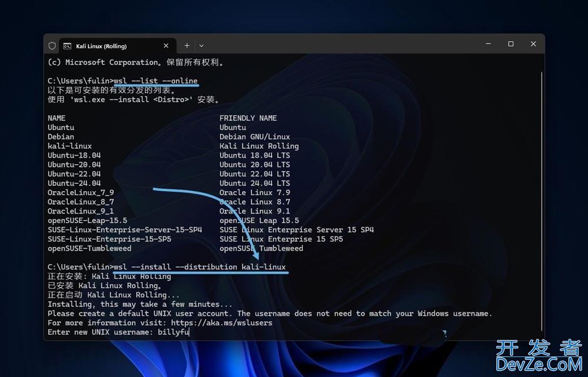Click 'SUSE Linux Enterprise 15 SP5' friendly name

tap(281, 239)
